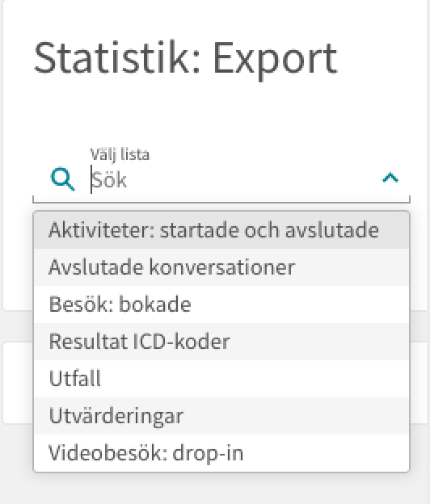Click the teal magnifying glass search icon
Image resolution: width=430 pixels, height=504 pixels.
63,179
